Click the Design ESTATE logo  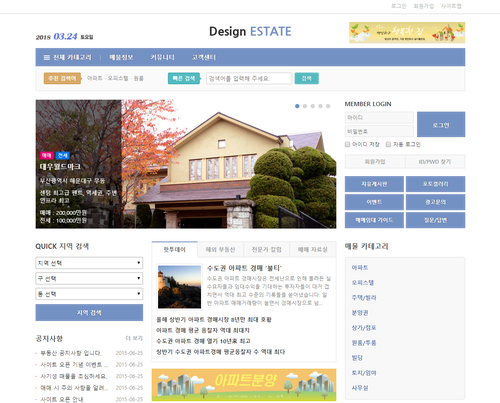click(x=250, y=31)
